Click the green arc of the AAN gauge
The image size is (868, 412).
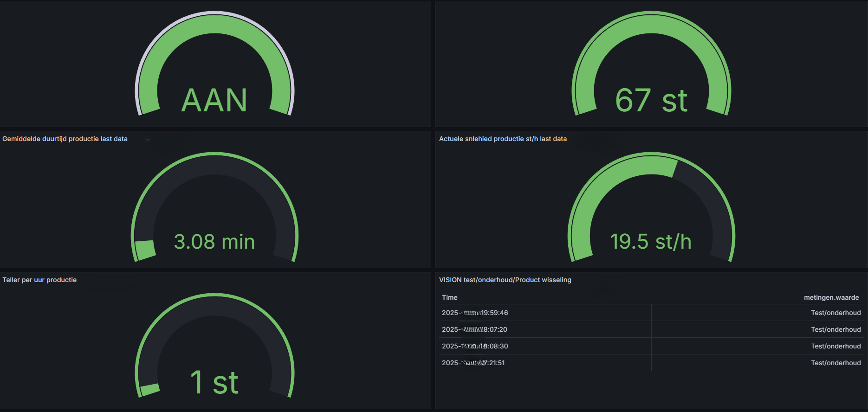pos(214,25)
